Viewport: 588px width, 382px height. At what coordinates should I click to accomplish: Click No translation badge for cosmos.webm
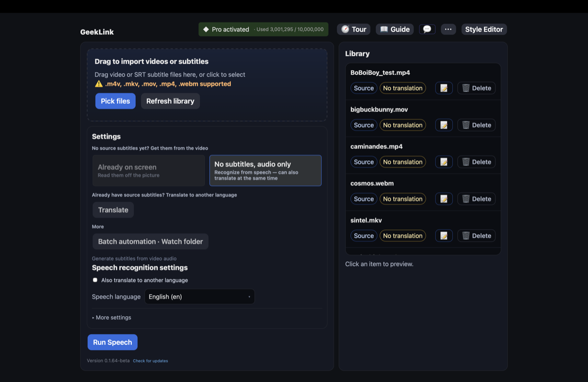(403, 199)
